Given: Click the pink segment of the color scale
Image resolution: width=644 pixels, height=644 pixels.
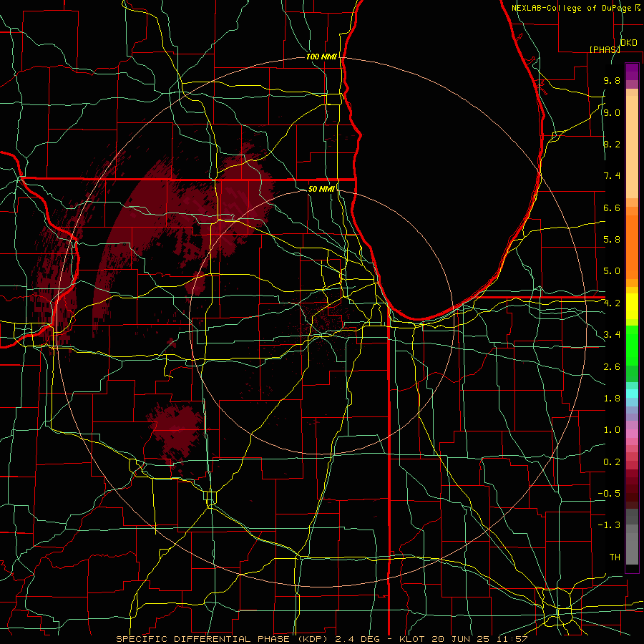Looking at the screenshot, I should pyautogui.click(x=632, y=434).
